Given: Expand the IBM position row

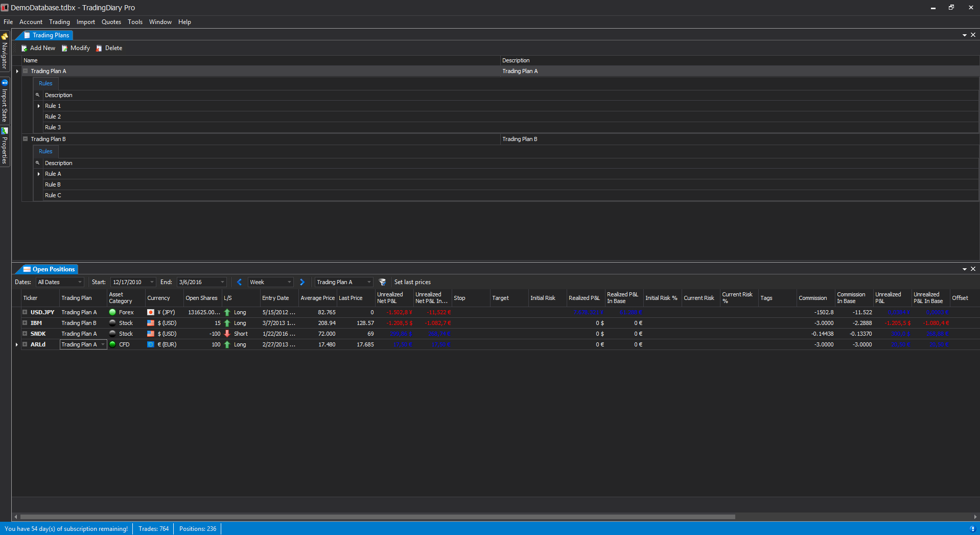Looking at the screenshot, I should click(25, 323).
